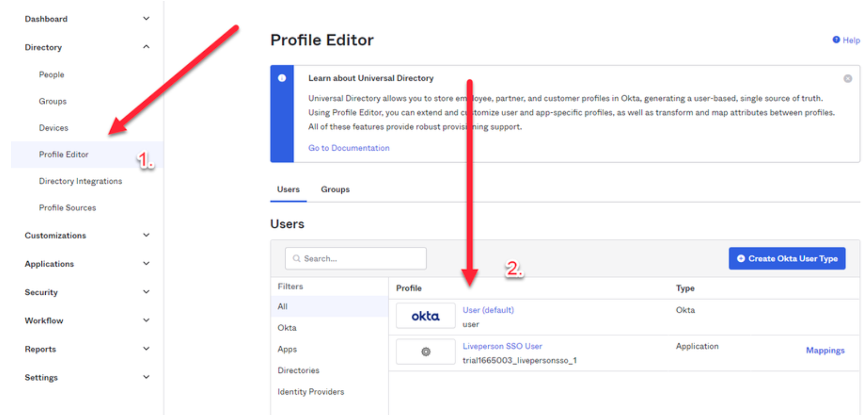Viewport: 868px width, 415px height.
Task: Click the okta logo thumbnail
Action: (425, 316)
